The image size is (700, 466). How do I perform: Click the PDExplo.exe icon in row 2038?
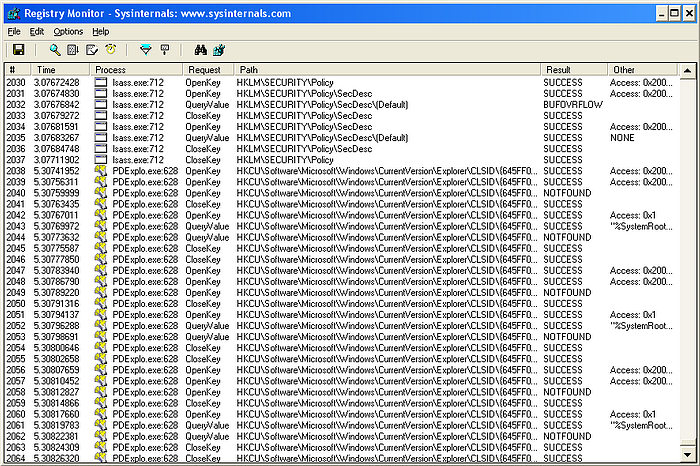click(x=101, y=171)
